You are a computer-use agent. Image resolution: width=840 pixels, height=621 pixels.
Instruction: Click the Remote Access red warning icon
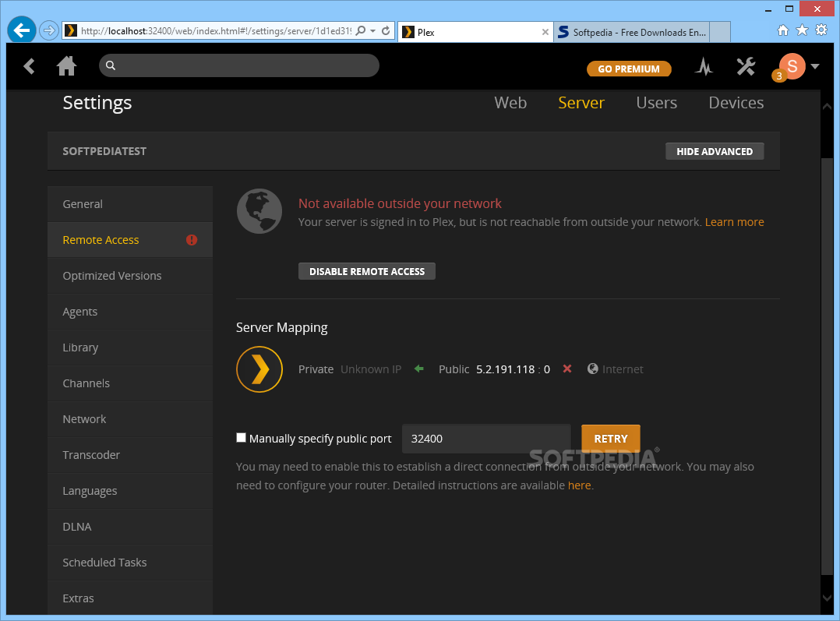click(x=191, y=240)
